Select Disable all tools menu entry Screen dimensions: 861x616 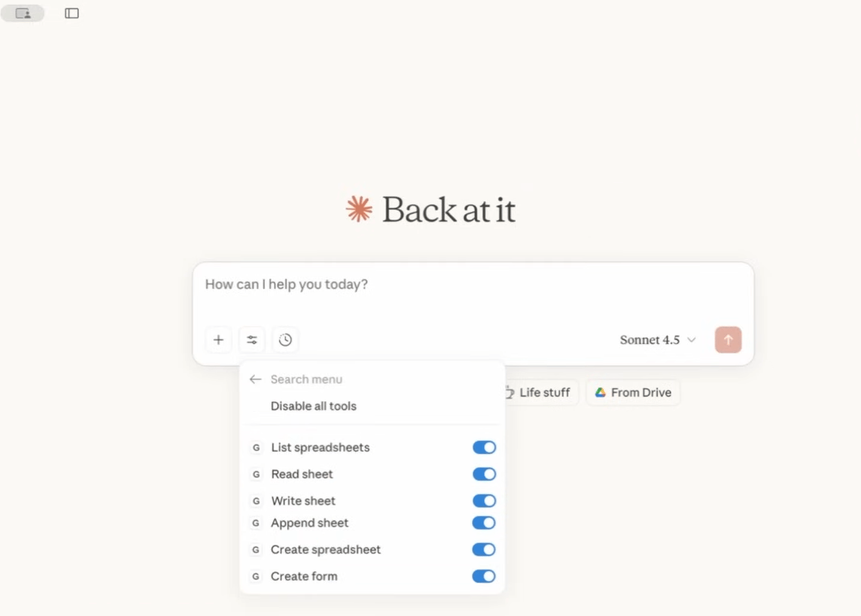click(x=314, y=406)
